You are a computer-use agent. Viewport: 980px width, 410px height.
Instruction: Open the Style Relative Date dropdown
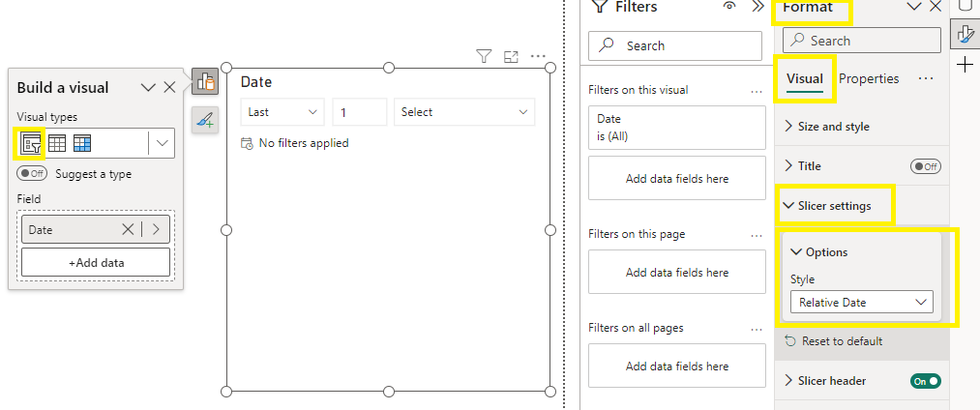(862, 302)
